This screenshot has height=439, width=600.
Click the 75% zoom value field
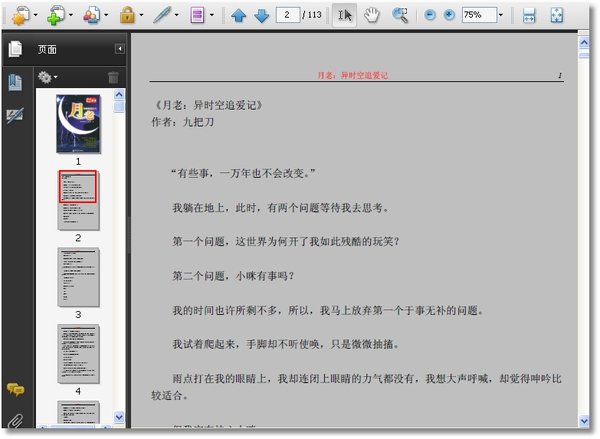[479, 15]
